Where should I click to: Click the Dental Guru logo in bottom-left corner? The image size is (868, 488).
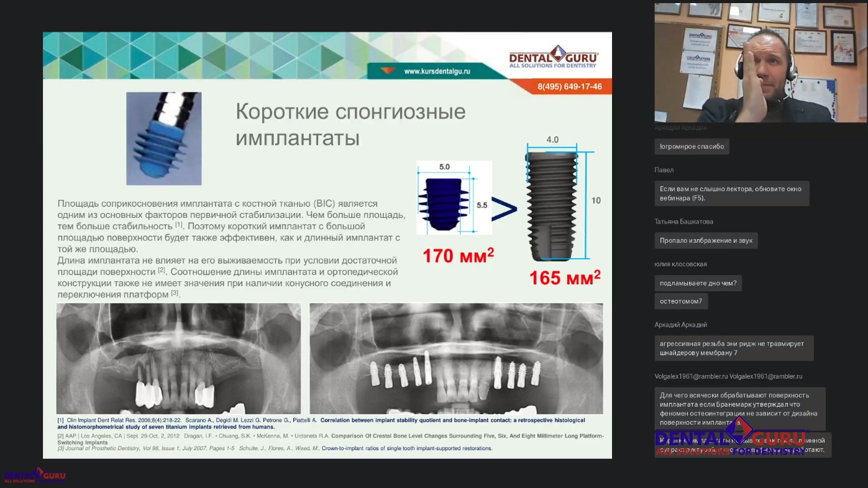[34, 474]
